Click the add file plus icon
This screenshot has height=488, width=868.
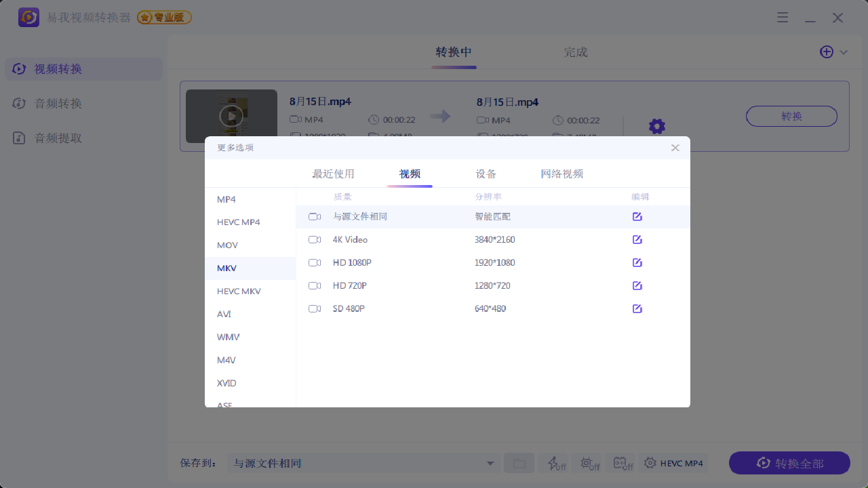tap(826, 52)
